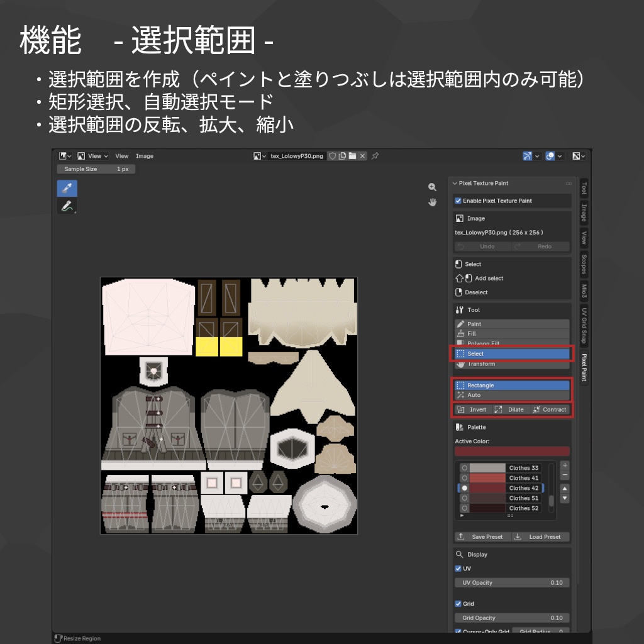Click the Sample Size field
The height and width of the screenshot is (644, 644).
(x=96, y=169)
